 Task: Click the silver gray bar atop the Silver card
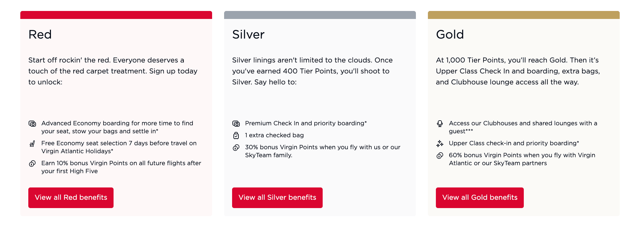click(x=320, y=15)
